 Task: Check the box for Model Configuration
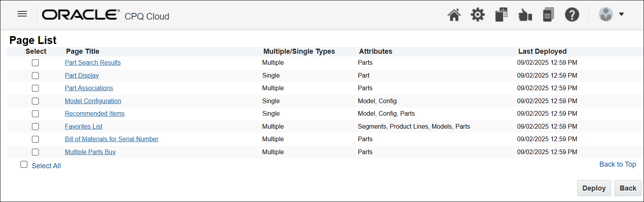point(35,101)
